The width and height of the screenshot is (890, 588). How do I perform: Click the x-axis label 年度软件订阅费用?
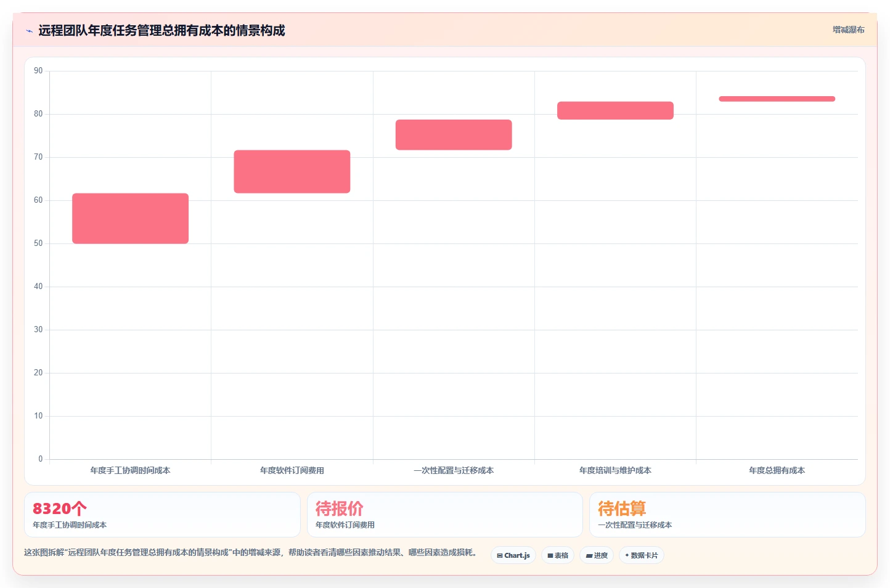[x=292, y=470]
